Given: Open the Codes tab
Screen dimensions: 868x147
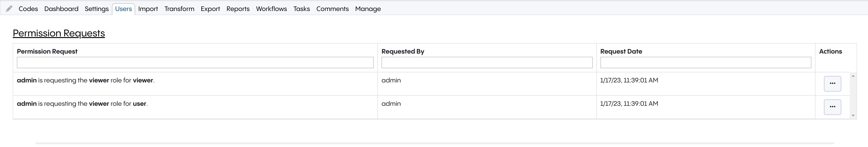Looking at the screenshot, I should click(x=28, y=9).
